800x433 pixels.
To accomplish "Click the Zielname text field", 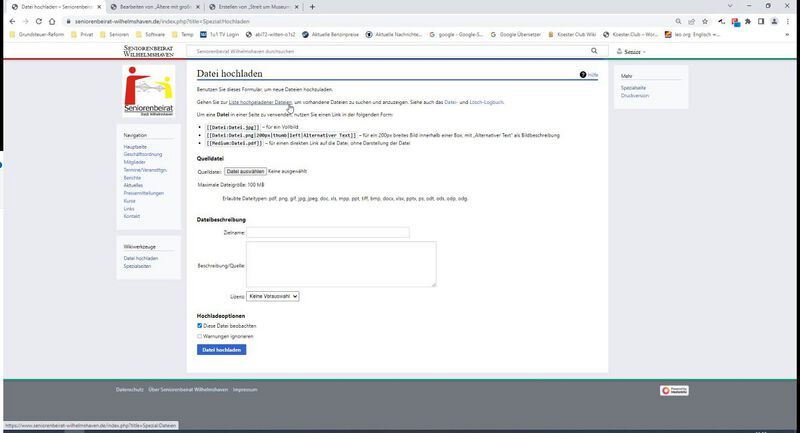I will tap(327, 232).
